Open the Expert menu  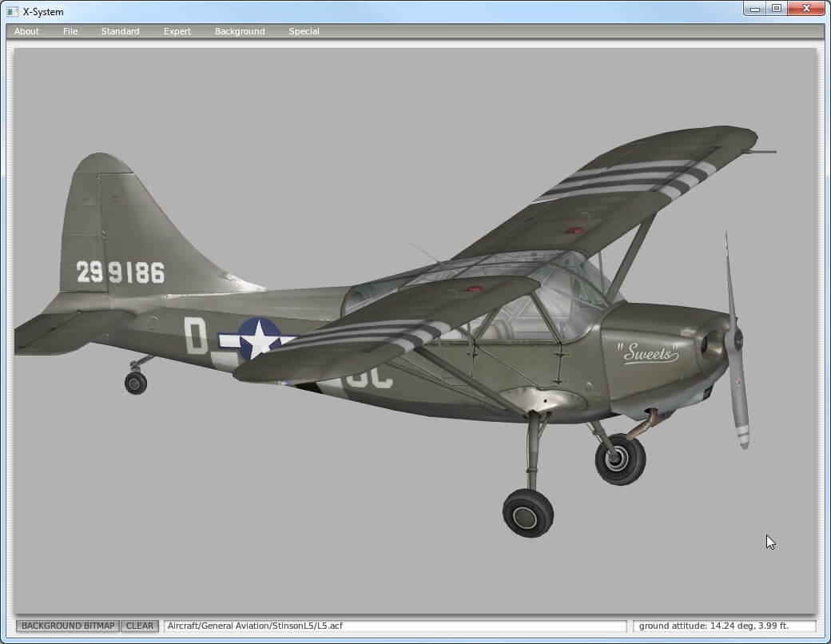coord(177,31)
